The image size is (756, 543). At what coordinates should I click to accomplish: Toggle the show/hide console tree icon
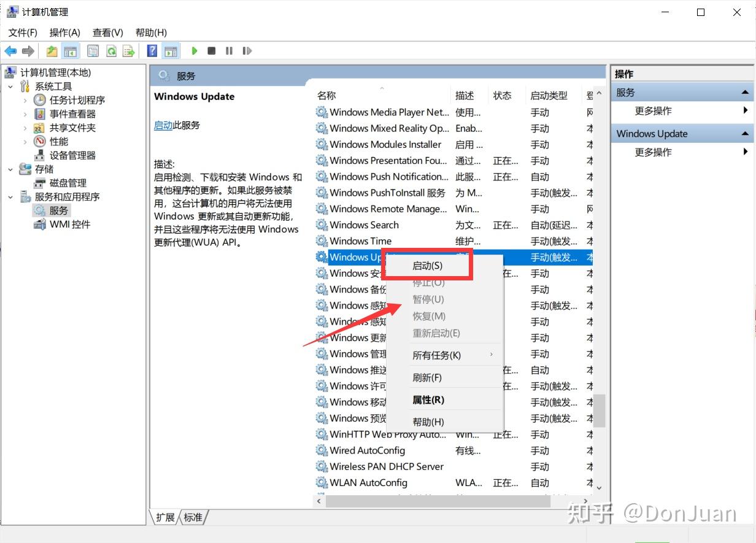[71, 50]
